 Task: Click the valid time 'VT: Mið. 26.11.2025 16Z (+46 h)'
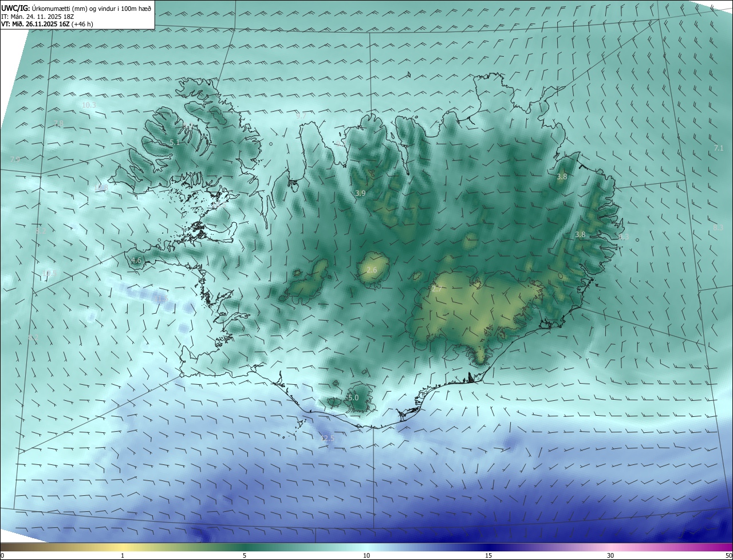point(47,24)
